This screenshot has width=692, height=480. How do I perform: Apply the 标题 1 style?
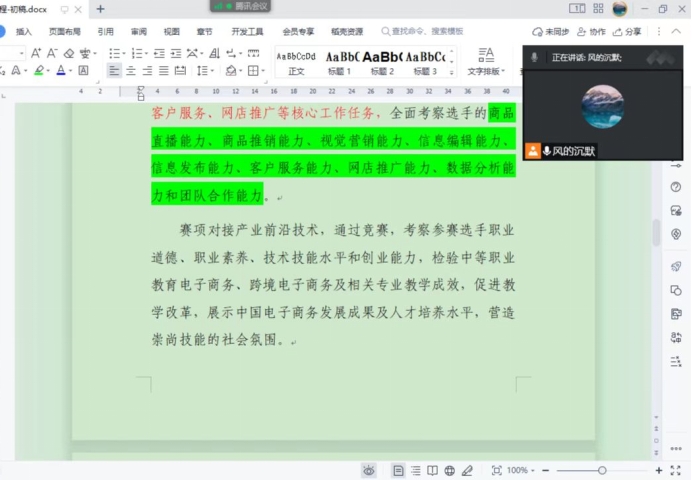pyautogui.click(x=339, y=62)
